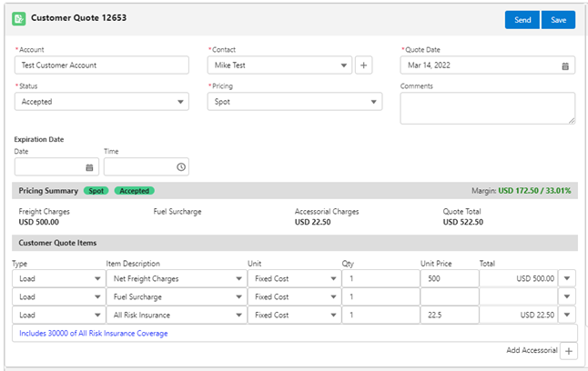Click Qty field in Fuel Surcharge row
Screen dimensions: 588x371
coord(380,296)
